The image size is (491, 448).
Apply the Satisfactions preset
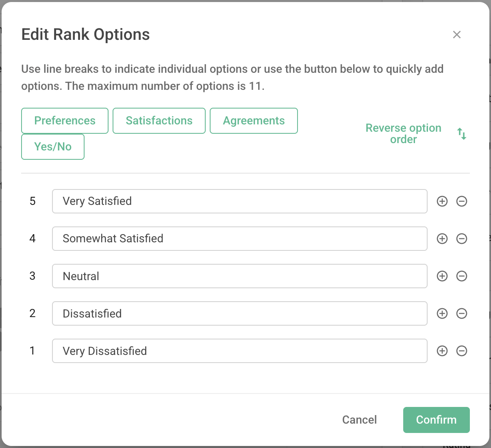coord(159,120)
